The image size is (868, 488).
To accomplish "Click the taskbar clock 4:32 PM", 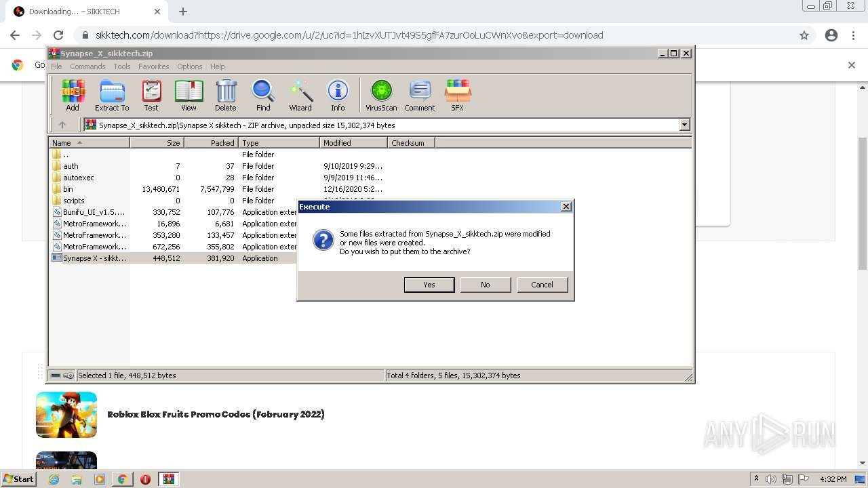I will [x=833, y=479].
